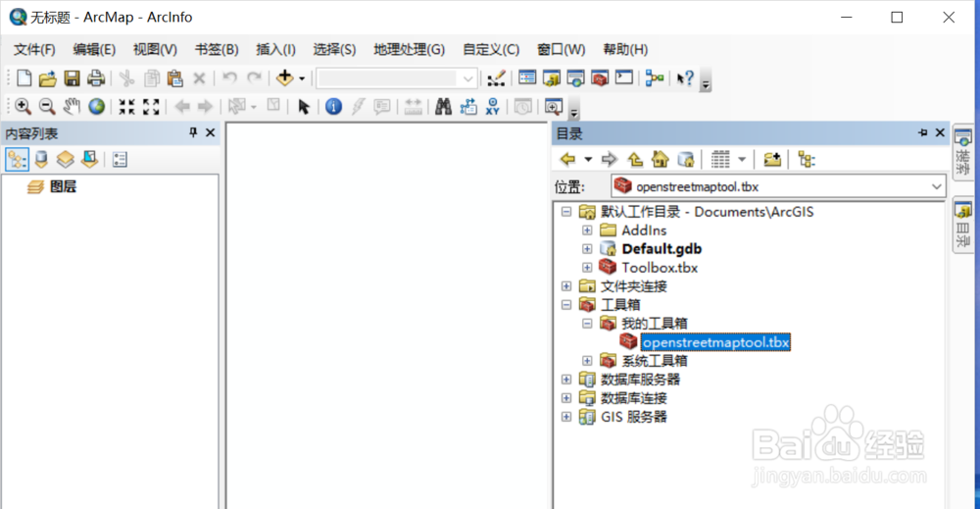980x509 pixels.
Task: Click the Print icon in toolbar
Action: pos(96,78)
